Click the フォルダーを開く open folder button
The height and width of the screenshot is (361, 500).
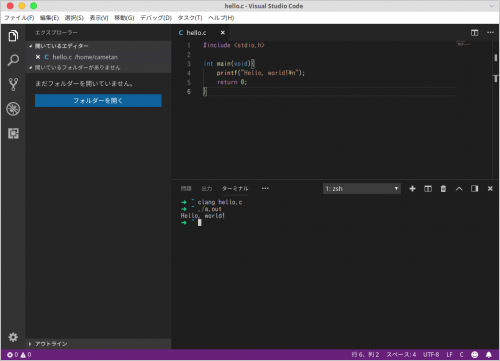click(98, 101)
